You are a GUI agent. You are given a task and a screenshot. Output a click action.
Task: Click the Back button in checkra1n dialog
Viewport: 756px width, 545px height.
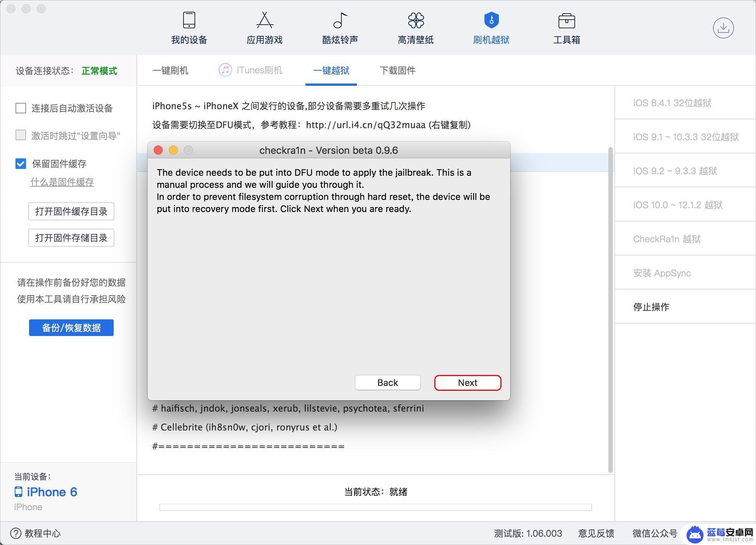coord(387,382)
